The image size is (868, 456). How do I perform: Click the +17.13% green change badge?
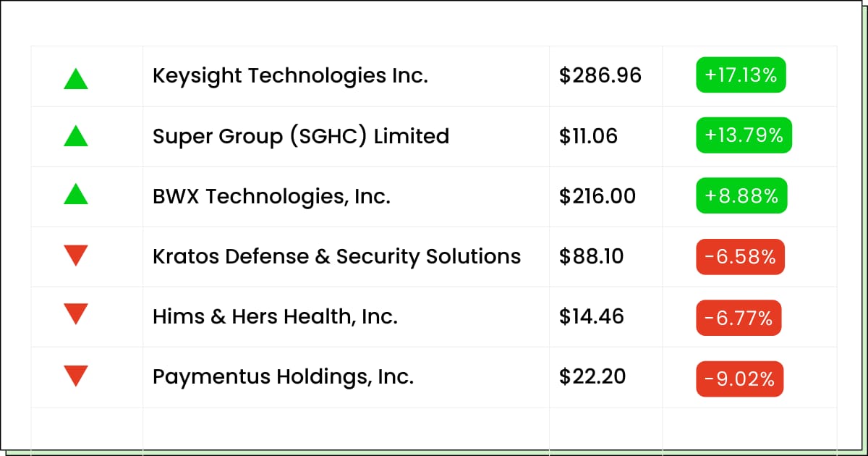741,75
